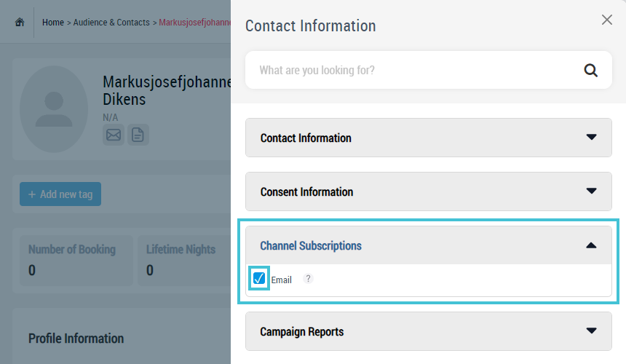The image size is (626, 364).
Task: Click the magnifier search icon in panel
Action: pyautogui.click(x=591, y=70)
